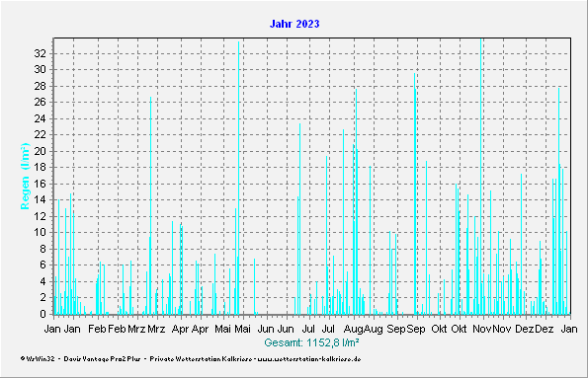588x378 pixels.
Task: Click the "Gesamt: 1152,8 l/m²" total text
Action: point(311,342)
